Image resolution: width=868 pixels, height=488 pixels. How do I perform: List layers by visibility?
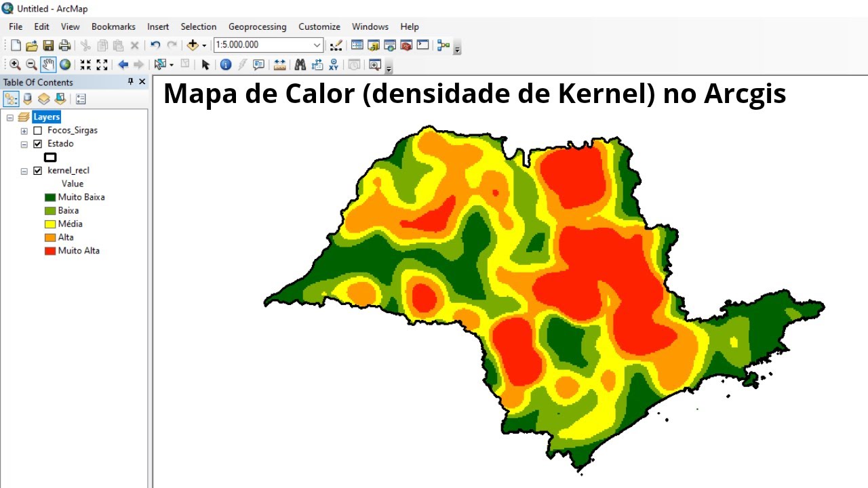pos(44,99)
